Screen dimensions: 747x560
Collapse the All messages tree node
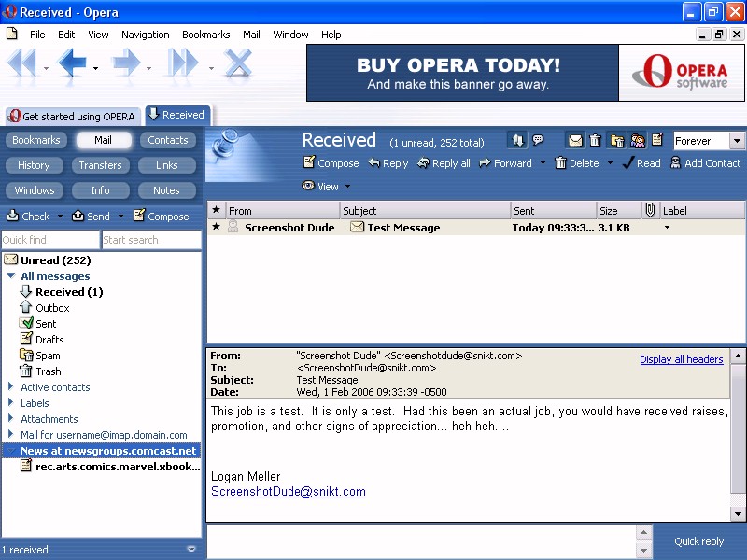pyautogui.click(x=11, y=275)
